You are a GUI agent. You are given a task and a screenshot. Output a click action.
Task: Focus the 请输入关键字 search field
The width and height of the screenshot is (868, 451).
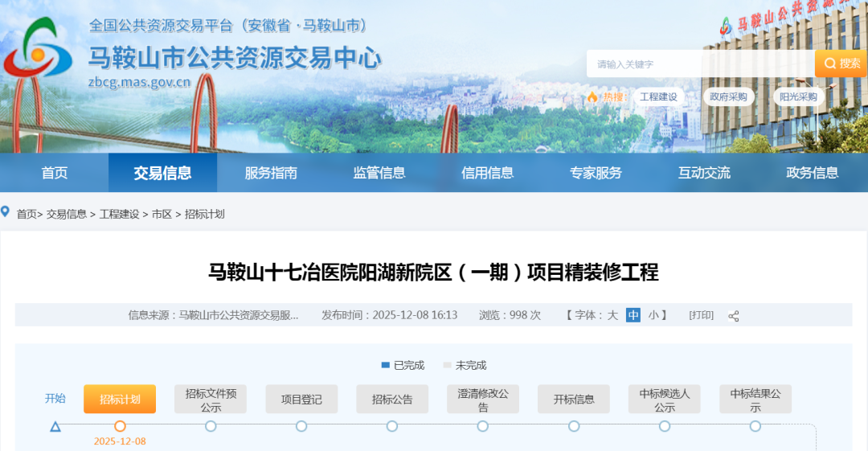coord(701,64)
